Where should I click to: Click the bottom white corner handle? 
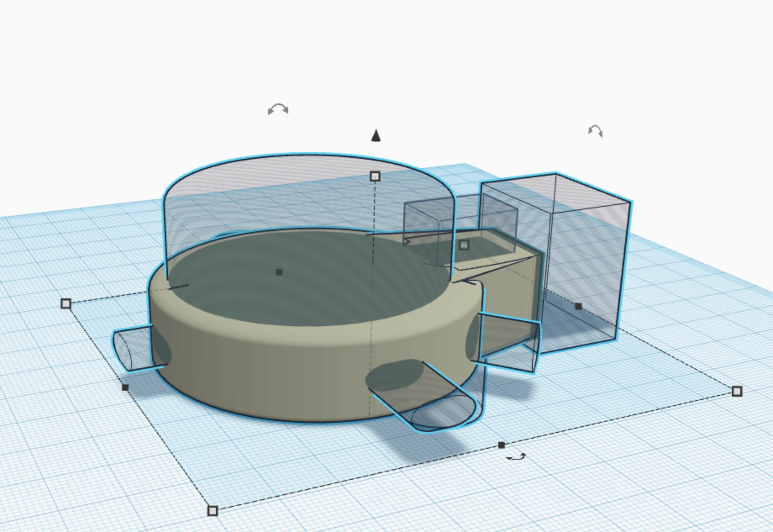point(213,511)
